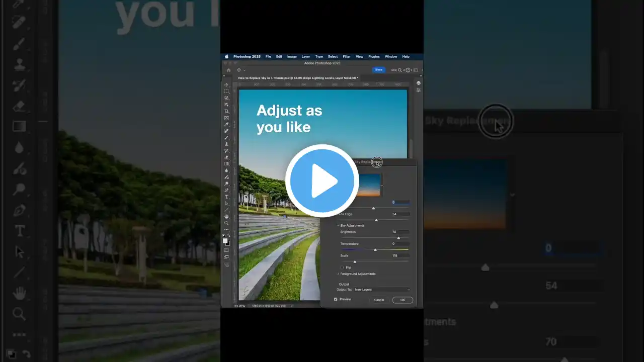Screen dimensions: 644x362
Task: Swap foreground and background colors
Action: [x=229, y=235]
